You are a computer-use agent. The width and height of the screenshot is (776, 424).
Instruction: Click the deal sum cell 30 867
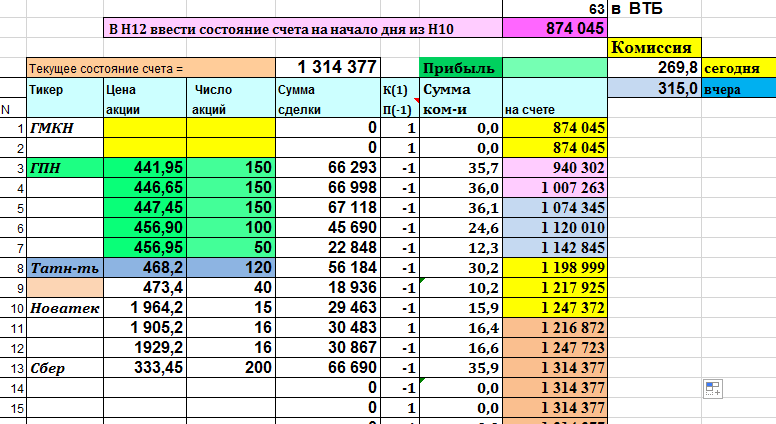(x=328, y=348)
